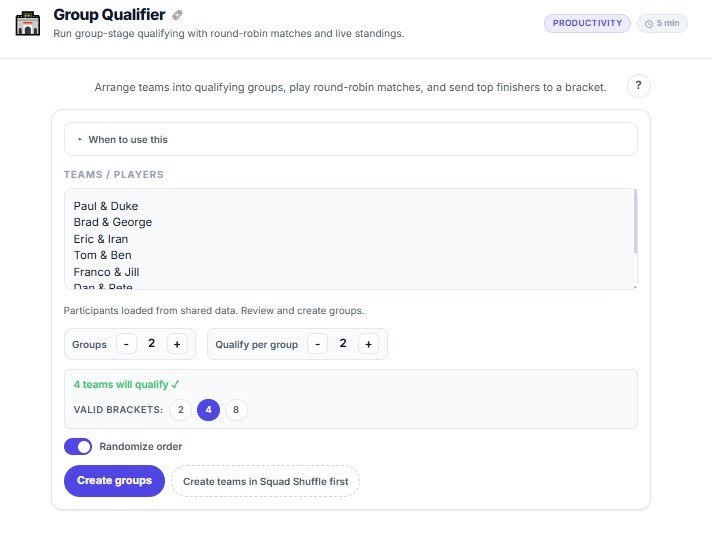Viewport: 712px width, 534px height.
Task: Click "Create teams in Squad Shuffle first"
Action: pyautogui.click(x=265, y=481)
